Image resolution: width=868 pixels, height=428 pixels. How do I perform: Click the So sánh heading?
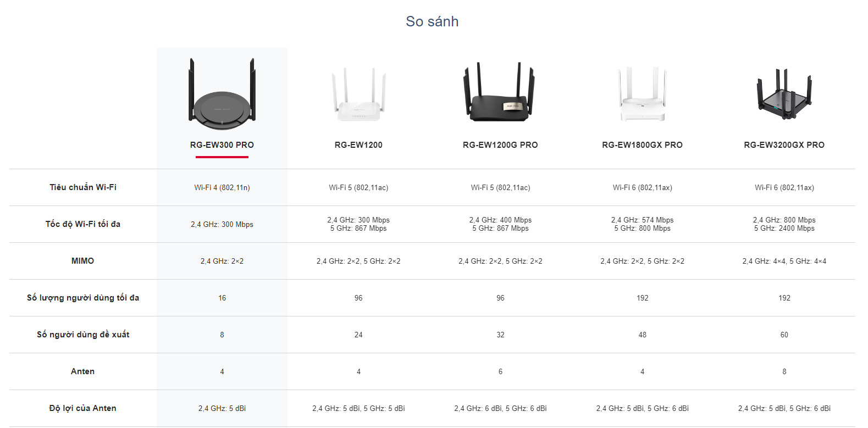pos(432,21)
